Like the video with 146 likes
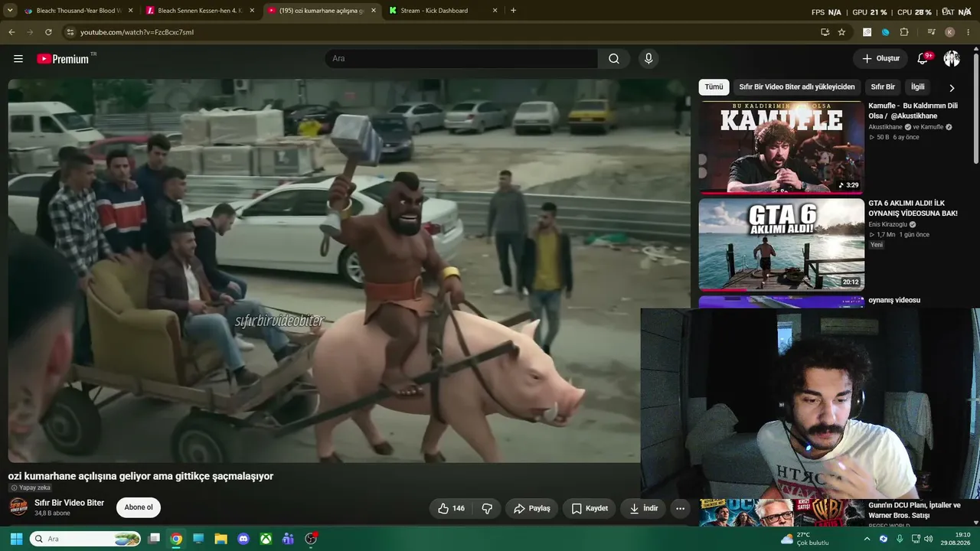The height and width of the screenshot is (551, 980). click(x=451, y=508)
